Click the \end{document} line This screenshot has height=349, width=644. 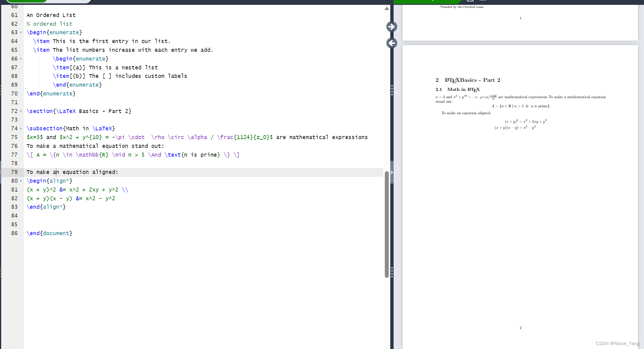(49, 233)
